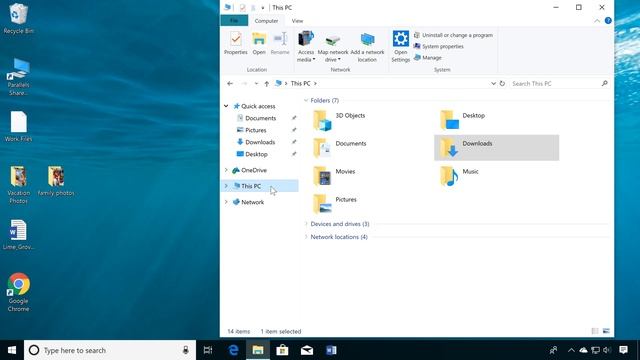640x360 pixels.
Task: Expand Network locations (4) group
Action: click(306, 237)
